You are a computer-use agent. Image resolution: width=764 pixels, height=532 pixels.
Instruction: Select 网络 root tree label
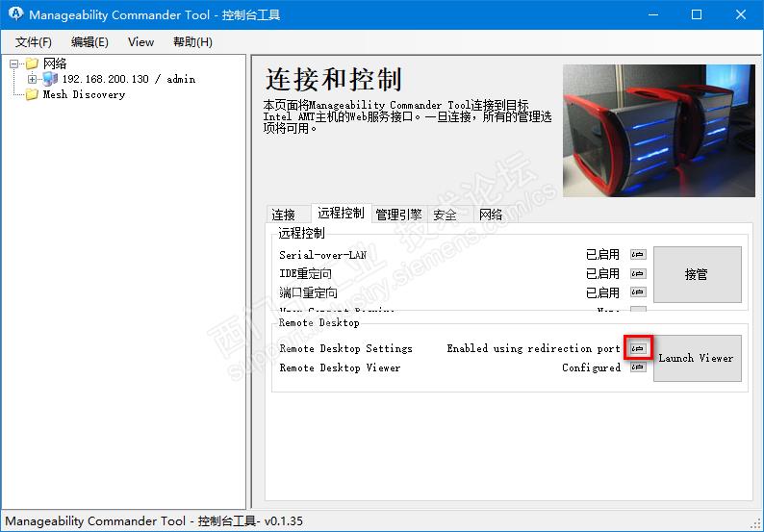pos(55,63)
